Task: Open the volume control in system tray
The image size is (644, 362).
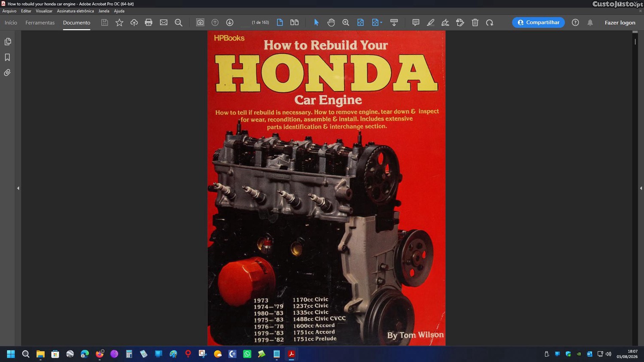Action: tap(608, 354)
